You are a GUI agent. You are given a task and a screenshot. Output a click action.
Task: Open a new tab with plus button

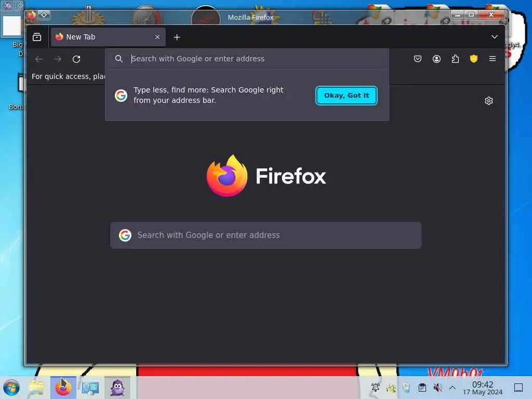pos(177,37)
